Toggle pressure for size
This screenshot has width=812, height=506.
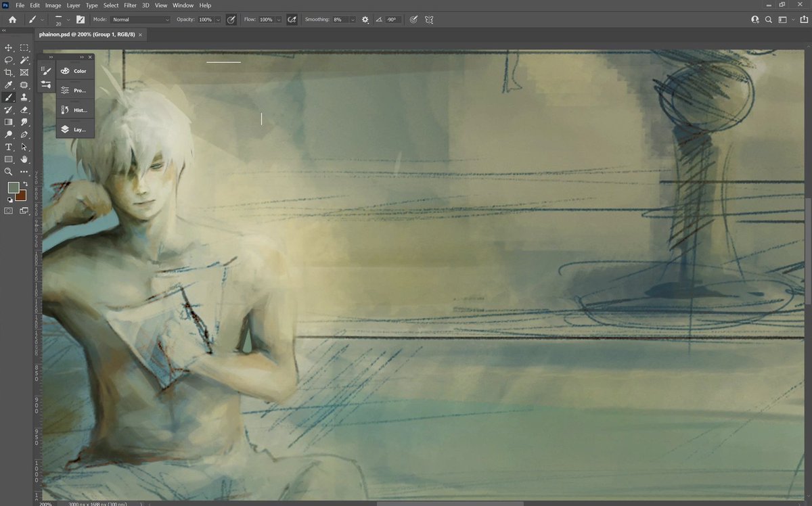(413, 20)
